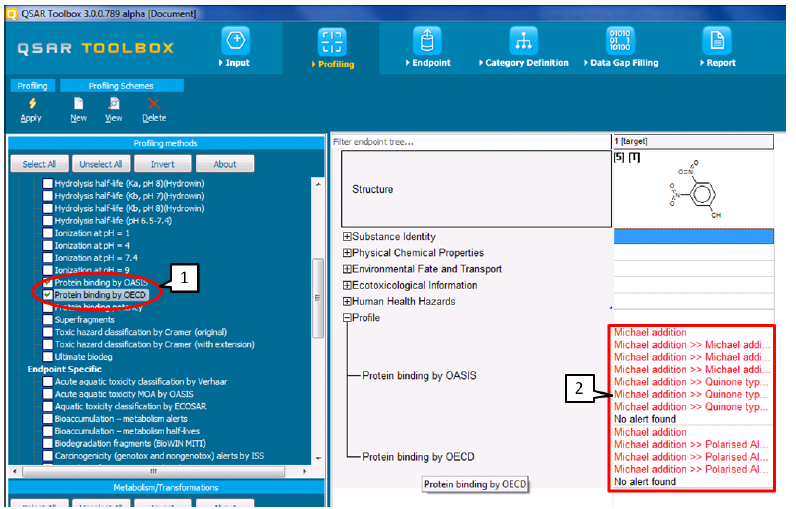Enable Hydrolysis half-life (Ka, pH 8)(Hydrowin) checkbox

click(48, 183)
